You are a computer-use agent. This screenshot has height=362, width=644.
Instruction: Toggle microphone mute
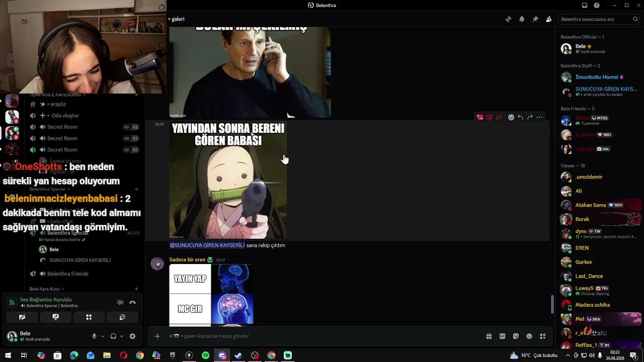click(94, 336)
